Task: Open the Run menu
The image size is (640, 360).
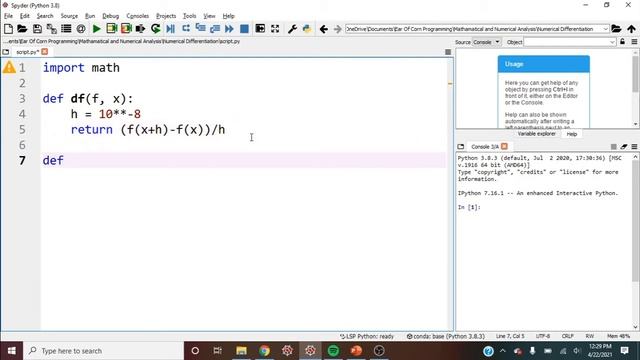Action: [x=90, y=16]
